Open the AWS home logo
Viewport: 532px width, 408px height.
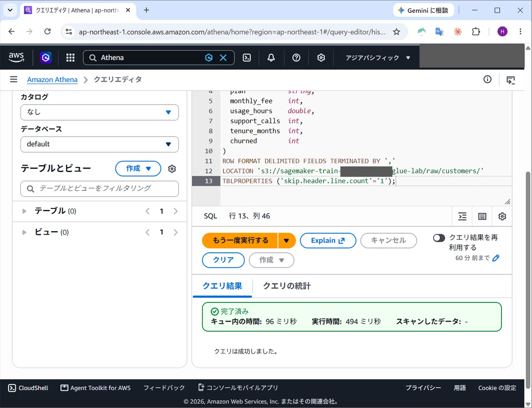pyautogui.click(x=16, y=57)
